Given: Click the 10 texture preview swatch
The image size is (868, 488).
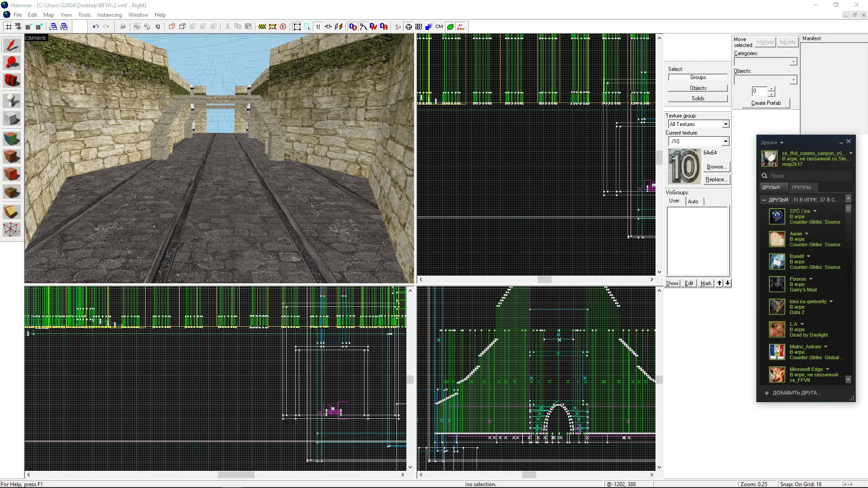Looking at the screenshot, I should [x=684, y=167].
